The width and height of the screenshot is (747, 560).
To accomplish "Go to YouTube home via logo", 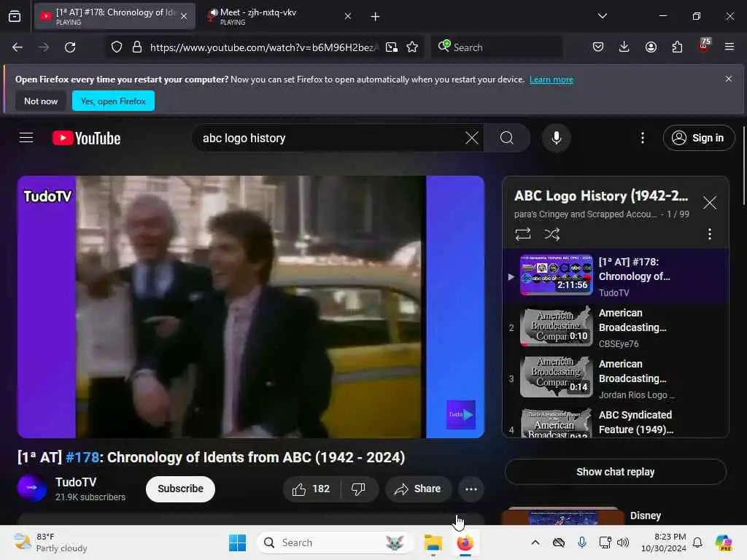I will tap(86, 138).
